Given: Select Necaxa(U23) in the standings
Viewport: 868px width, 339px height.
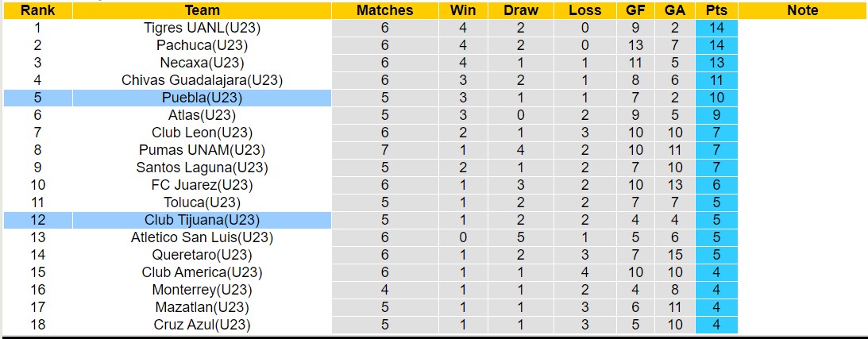Looking at the screenshot, I should click(x=202, y=63).
